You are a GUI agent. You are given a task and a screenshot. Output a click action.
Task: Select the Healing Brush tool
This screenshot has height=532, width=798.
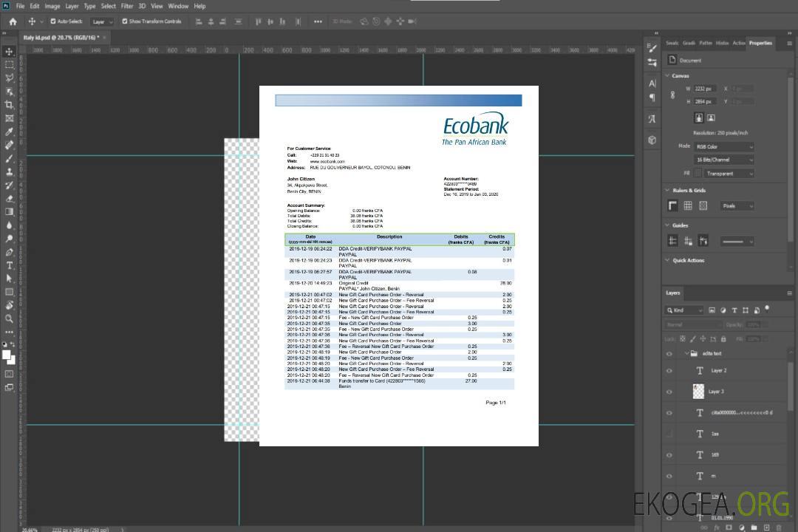pos(9,145)
